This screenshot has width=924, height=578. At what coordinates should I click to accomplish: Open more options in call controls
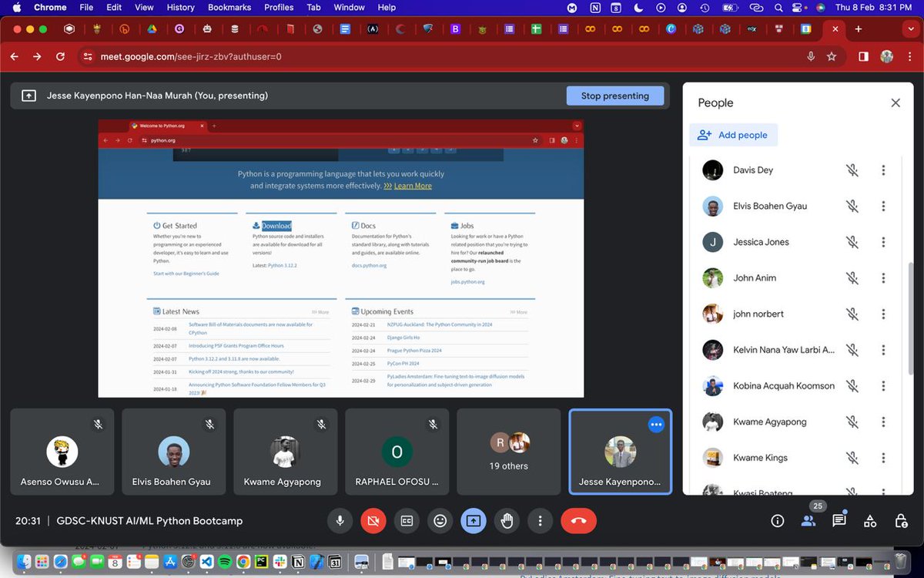[x=541, y=521]
